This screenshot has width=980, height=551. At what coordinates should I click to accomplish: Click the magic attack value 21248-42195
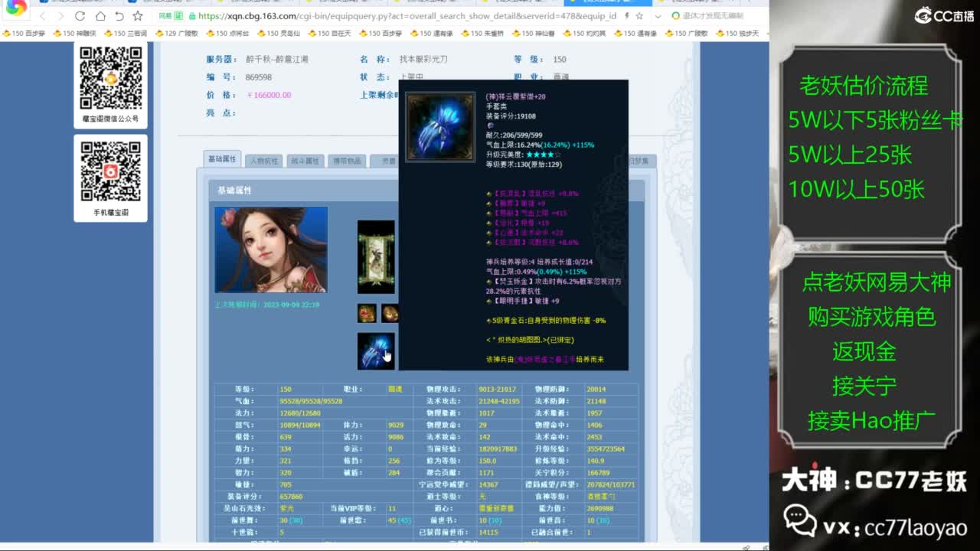click(499, 401)
